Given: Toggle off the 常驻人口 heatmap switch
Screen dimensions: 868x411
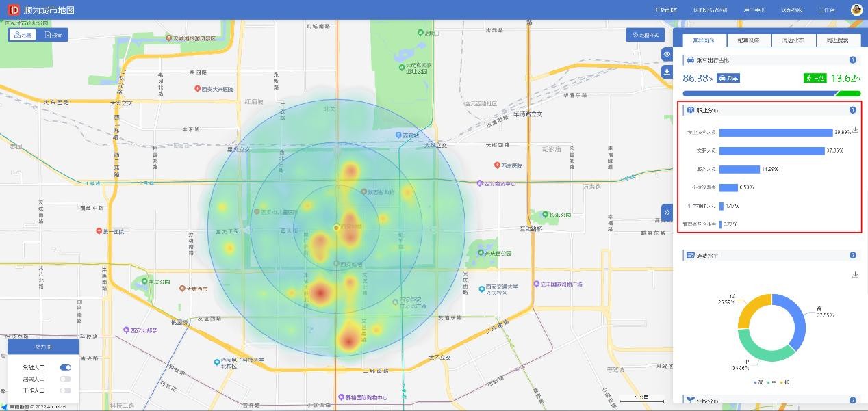Looking at the screenshot, I should (x=66, y=367).
